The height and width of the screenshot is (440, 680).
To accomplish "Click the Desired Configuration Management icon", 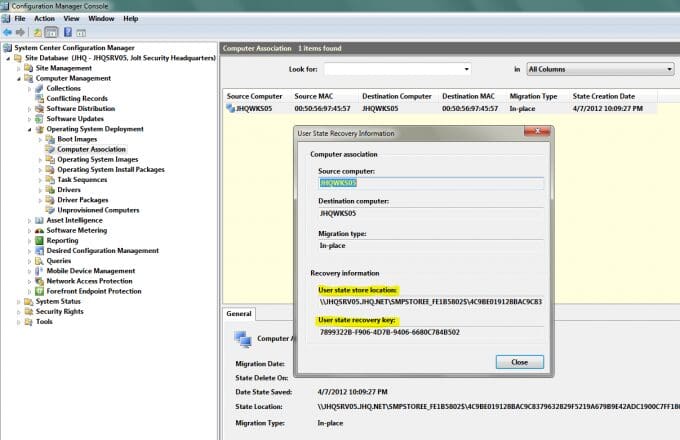I will pos(39,251).
